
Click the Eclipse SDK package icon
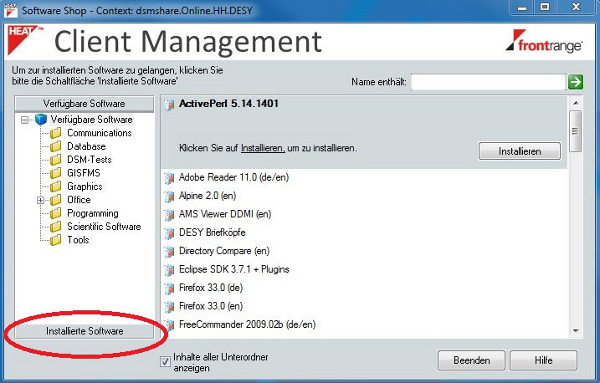point(169,270)
